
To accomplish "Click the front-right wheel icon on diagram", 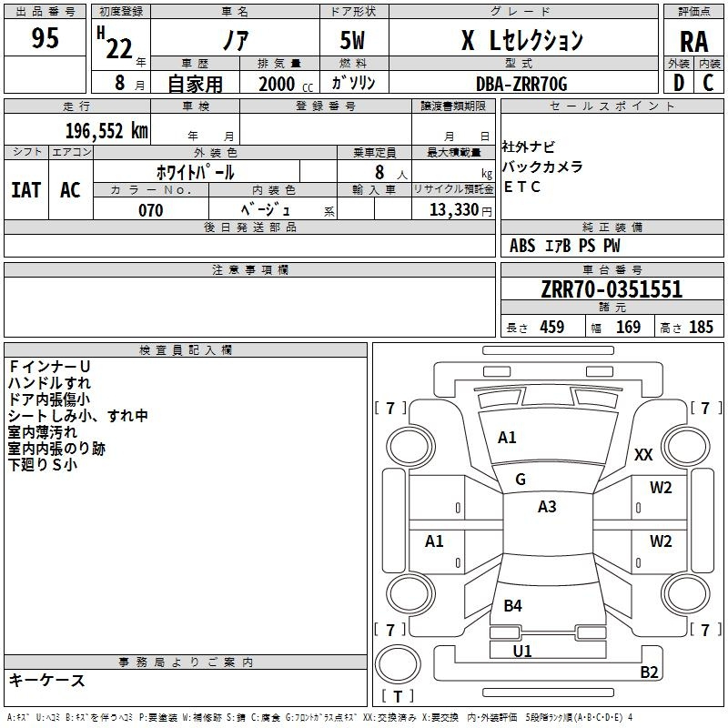I will 686,447.
